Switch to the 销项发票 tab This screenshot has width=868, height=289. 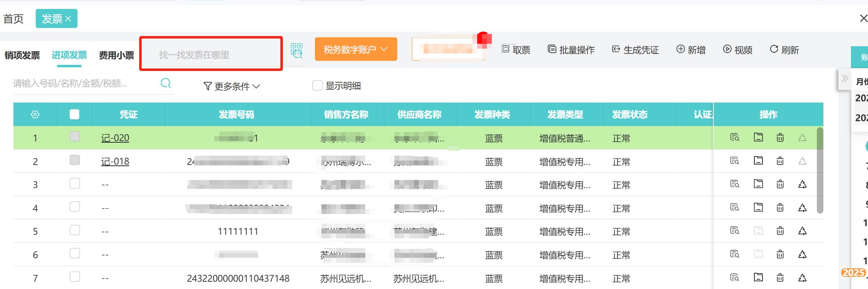point(22,55)
